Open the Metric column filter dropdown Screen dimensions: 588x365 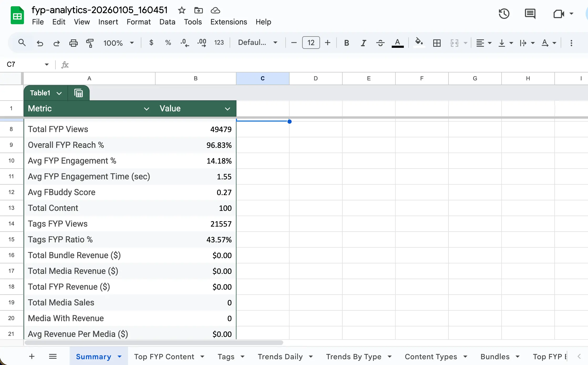click(146, 108)
